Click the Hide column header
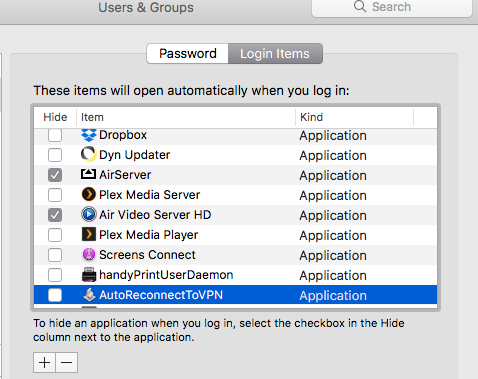 click(55, 117)
